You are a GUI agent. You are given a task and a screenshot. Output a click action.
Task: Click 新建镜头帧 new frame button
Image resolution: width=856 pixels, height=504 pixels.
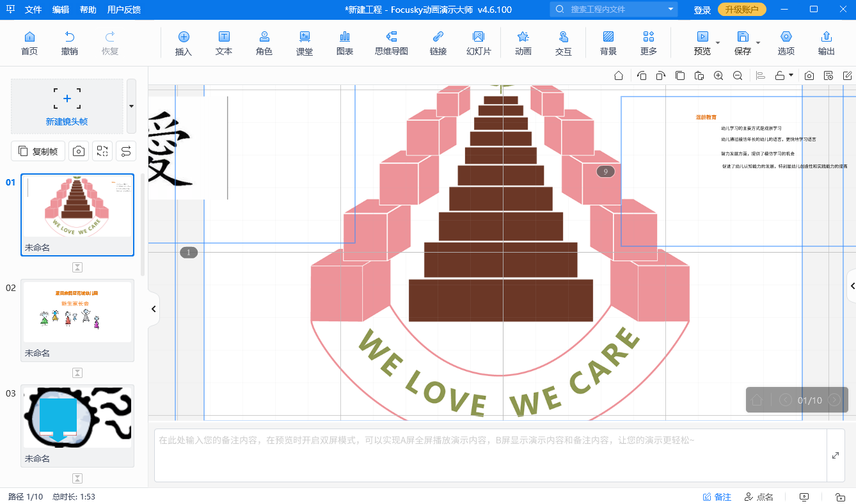[67, 106]
